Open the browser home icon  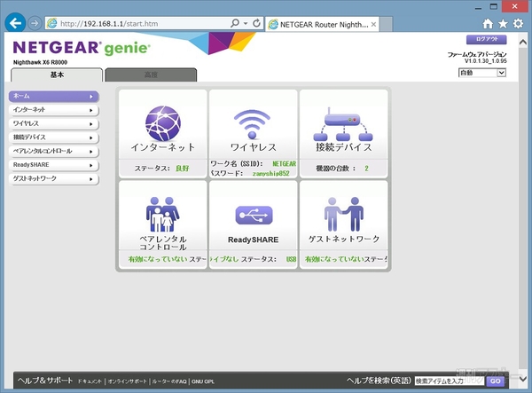pos(488,22)
